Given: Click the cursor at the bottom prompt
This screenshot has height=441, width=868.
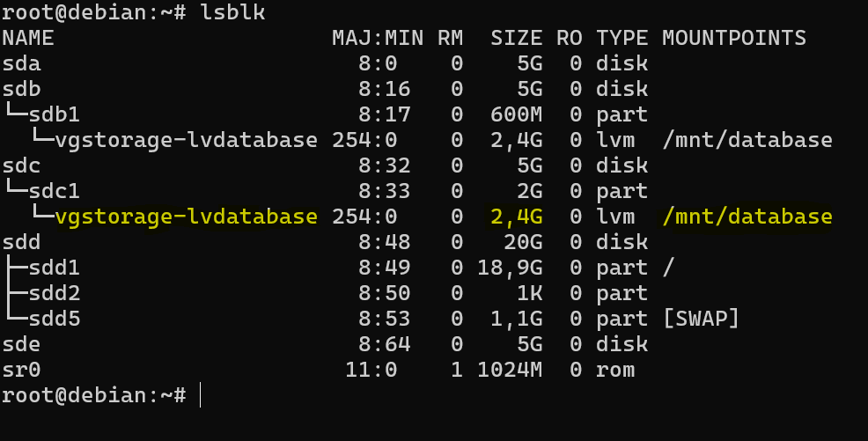Looking at the screenshot, I should coord(201,395).
